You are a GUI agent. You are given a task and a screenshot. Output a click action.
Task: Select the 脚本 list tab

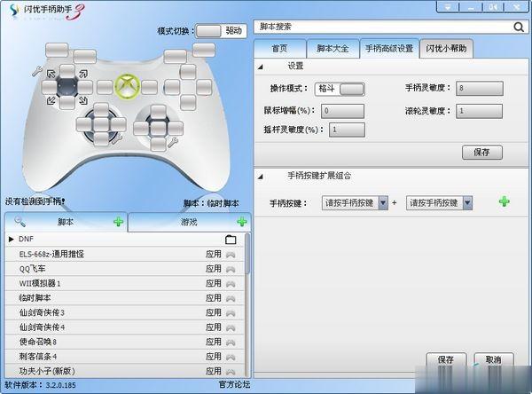click(66, 222)
